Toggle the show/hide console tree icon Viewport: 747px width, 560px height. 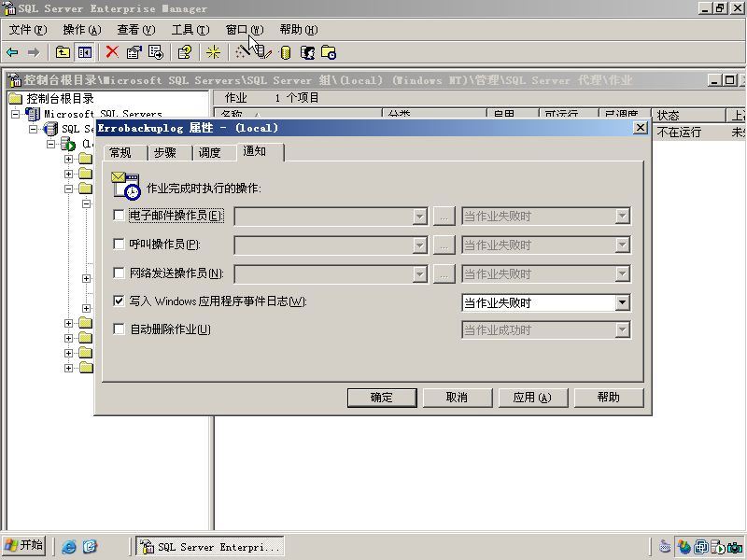(85, 52)
